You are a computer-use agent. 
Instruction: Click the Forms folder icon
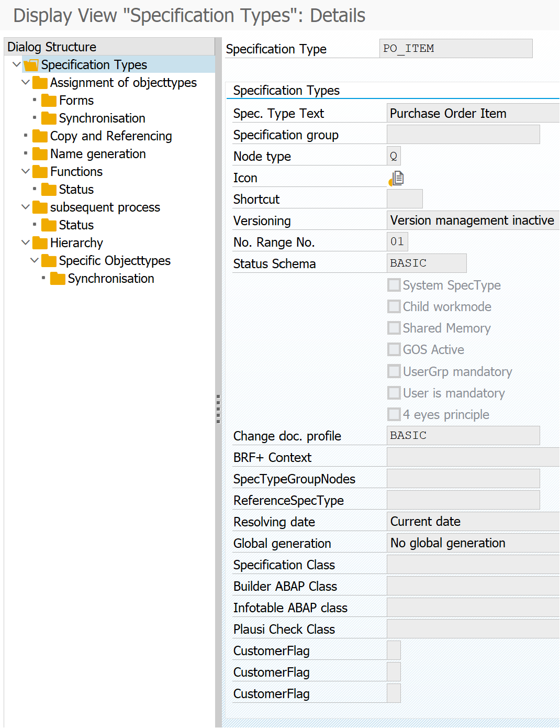coord(49,101)
